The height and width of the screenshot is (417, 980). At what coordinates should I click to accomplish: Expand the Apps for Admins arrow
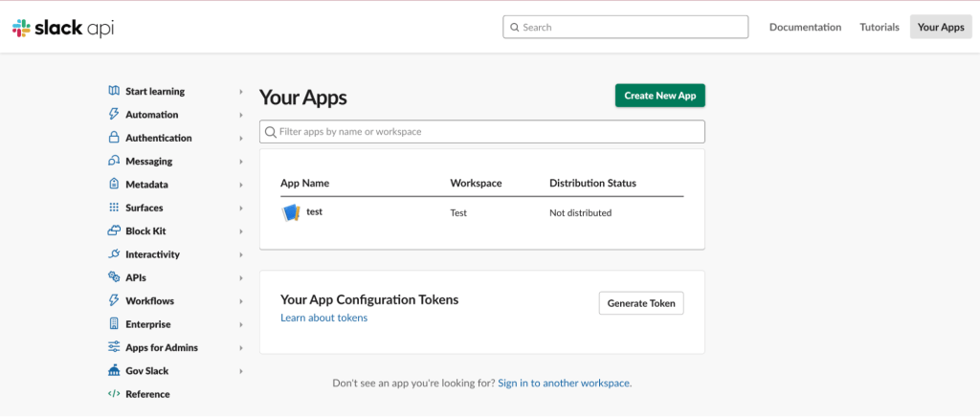(241, 347)
